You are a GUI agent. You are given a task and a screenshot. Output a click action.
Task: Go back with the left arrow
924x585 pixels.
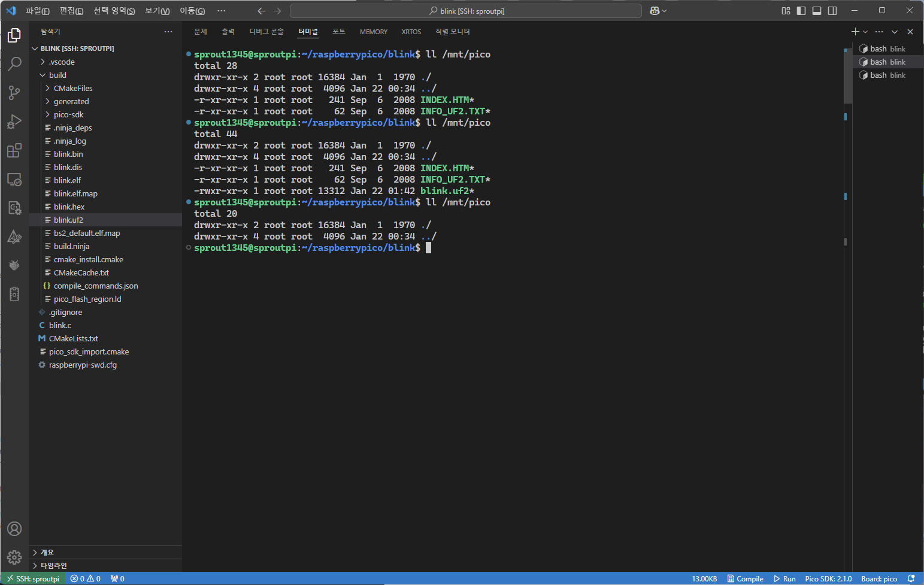coord(261,11)
